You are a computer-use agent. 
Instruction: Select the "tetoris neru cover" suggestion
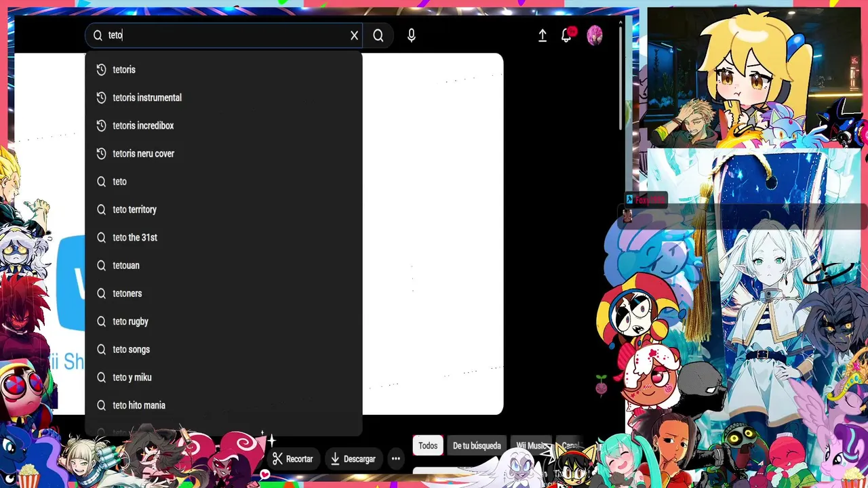point(224,154)
